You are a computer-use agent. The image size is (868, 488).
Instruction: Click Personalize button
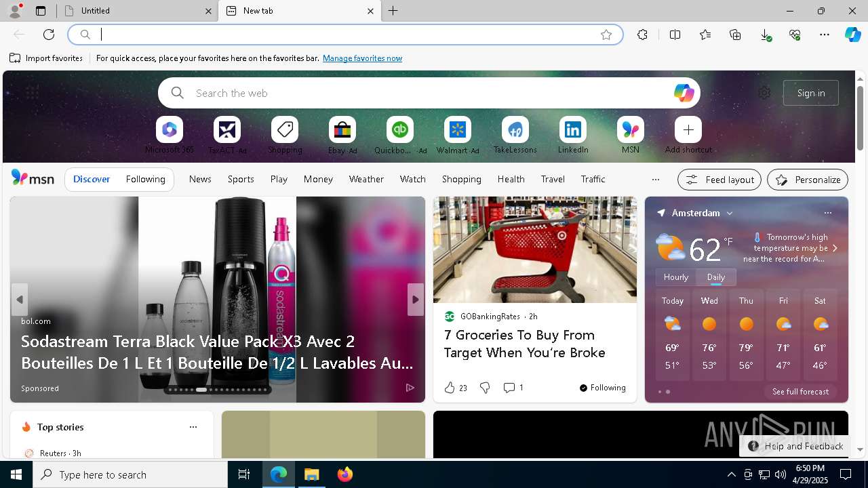808,180
